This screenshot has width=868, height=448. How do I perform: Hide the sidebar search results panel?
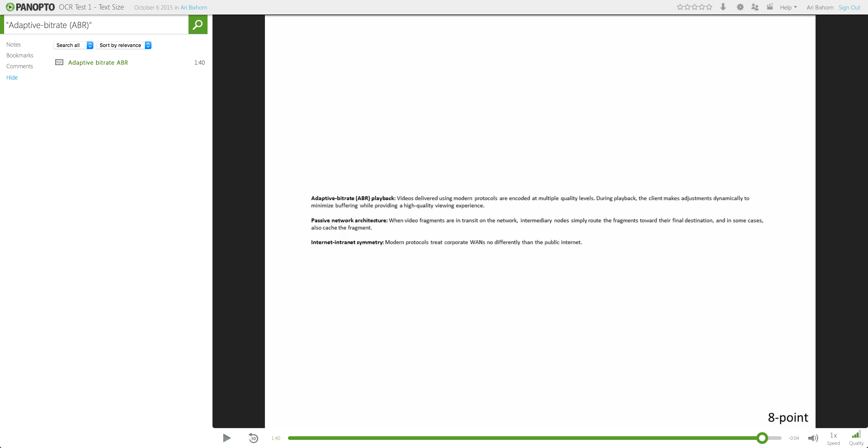12,77
